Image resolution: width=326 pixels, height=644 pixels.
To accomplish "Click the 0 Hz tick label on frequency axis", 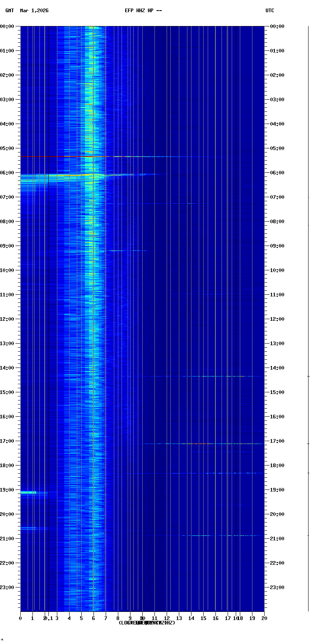I will [20, 618].
